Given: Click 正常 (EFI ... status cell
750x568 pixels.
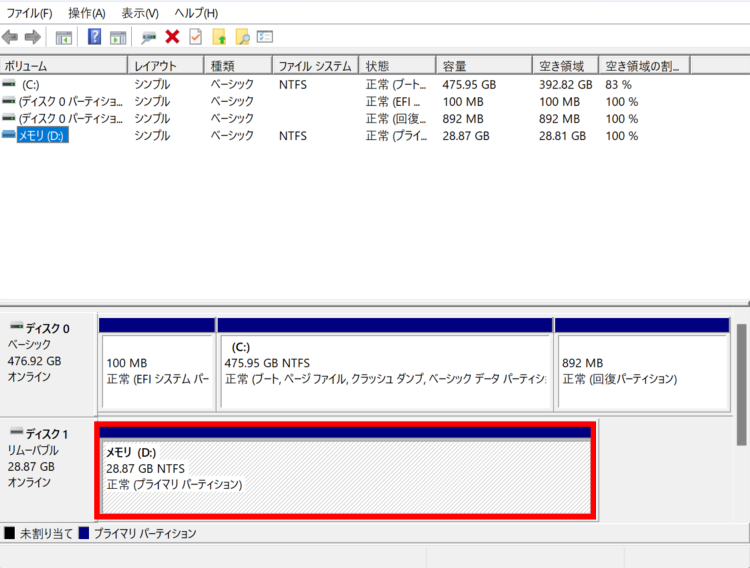Looking at the screenshot, I should [393, 102].
